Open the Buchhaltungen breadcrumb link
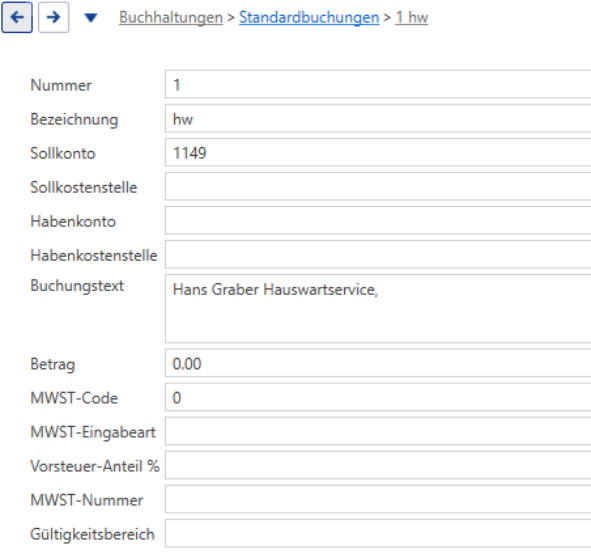The height and width of the screenshot is (554, 591). (x=171, y=17)
